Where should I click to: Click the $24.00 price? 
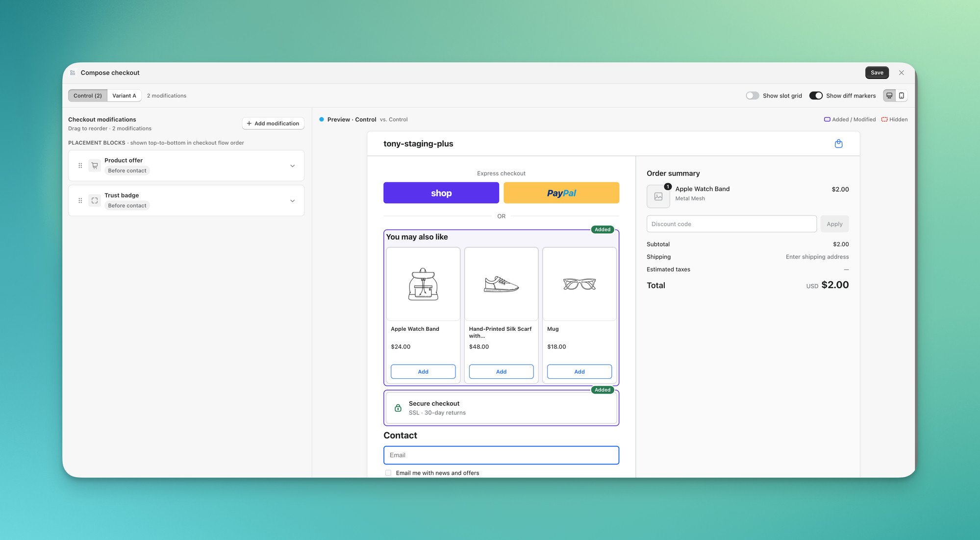(401, 346)
